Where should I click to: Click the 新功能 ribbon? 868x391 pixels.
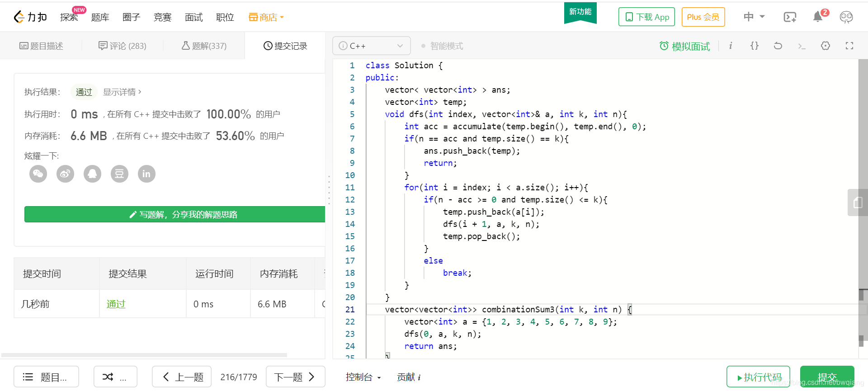pyautogui.click(x=580, y=12)
